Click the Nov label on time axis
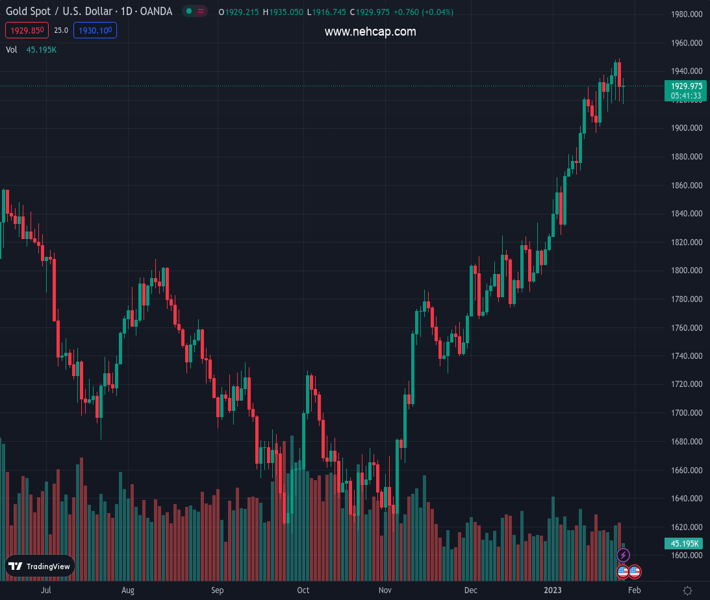 tap(385, 591)
